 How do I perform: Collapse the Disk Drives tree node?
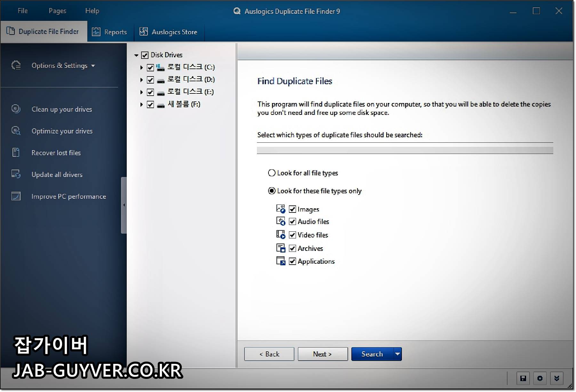[136, 55]
